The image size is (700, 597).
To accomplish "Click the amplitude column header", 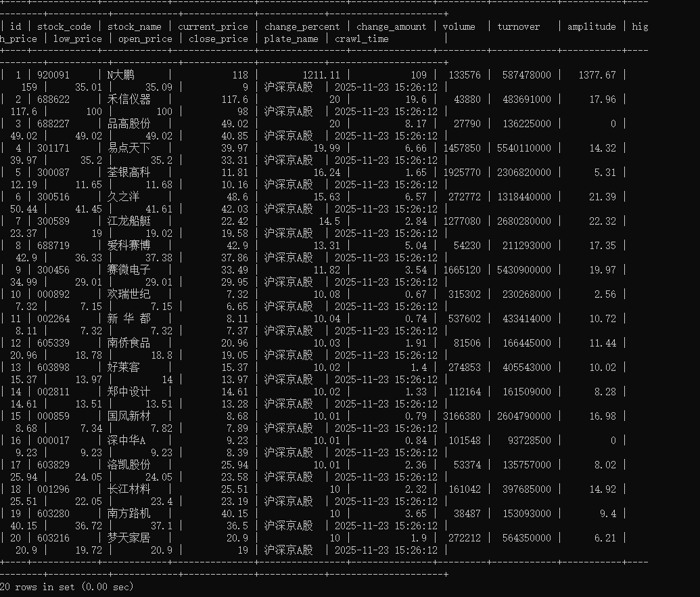I will point(591,26).
